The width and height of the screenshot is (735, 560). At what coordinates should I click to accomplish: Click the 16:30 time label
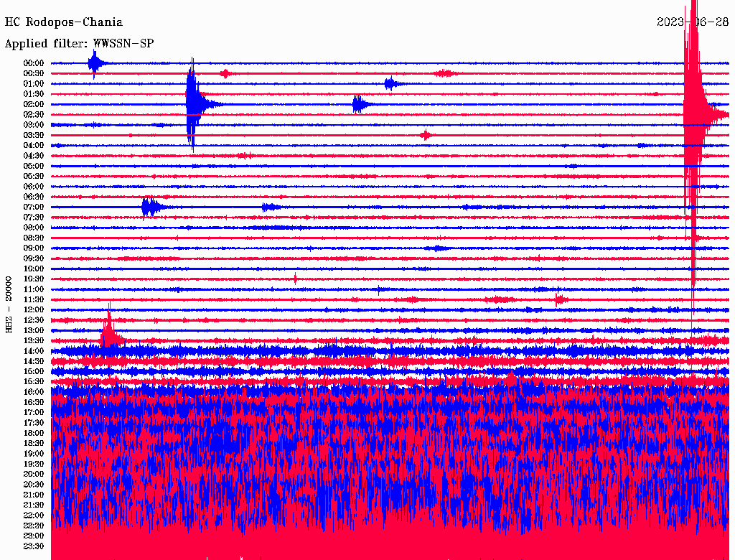34,403
